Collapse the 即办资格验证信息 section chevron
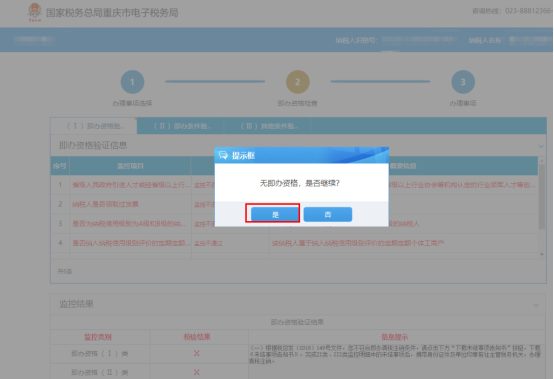The height and width of the screenshot is (379, 554). click(541, 146)
